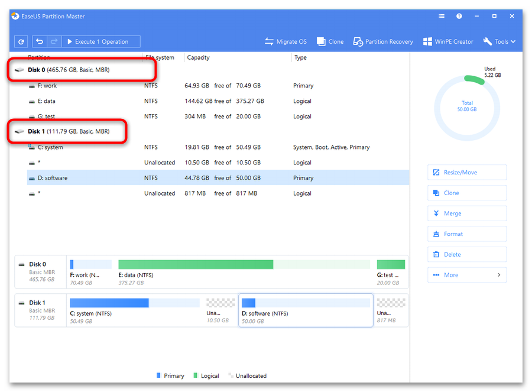The width and height of the screenshot is (532, 392).
Task: Click the Total 50.00 GB chart label
Action: (x=467, y=106)
